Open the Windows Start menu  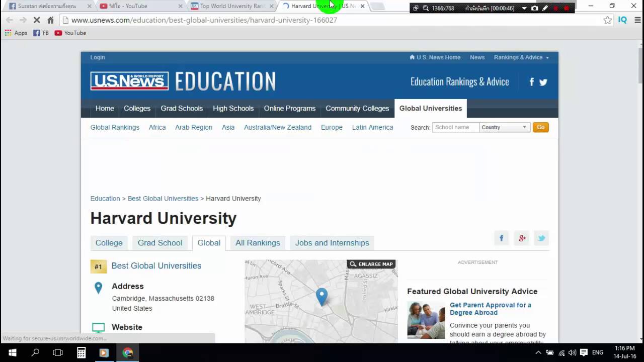click(12, 352)
